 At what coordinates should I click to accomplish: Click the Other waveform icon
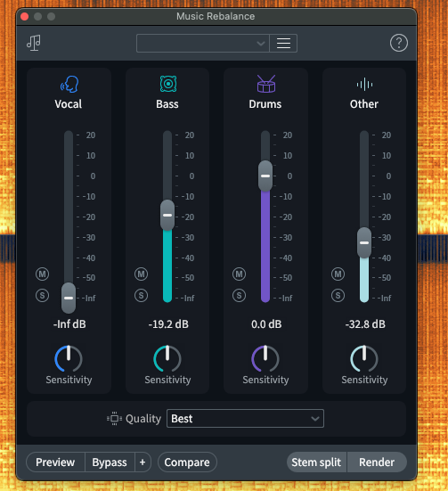click(364, 85)
